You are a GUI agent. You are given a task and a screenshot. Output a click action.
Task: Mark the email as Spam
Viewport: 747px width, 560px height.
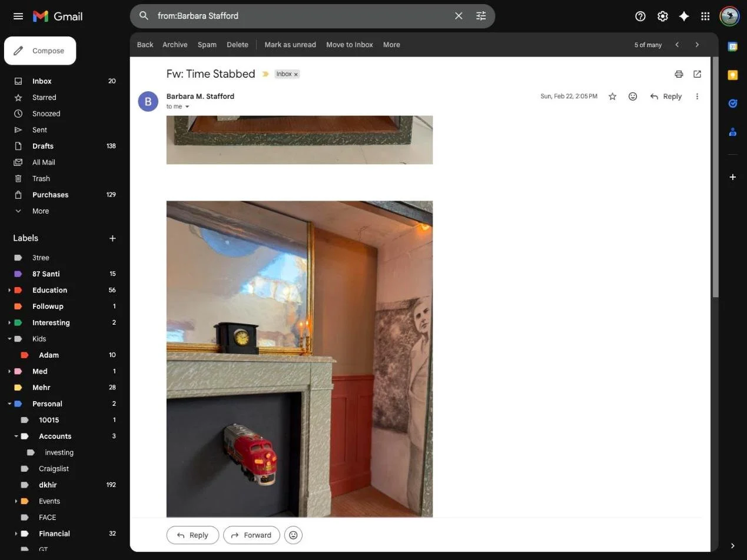pos(207,45)
